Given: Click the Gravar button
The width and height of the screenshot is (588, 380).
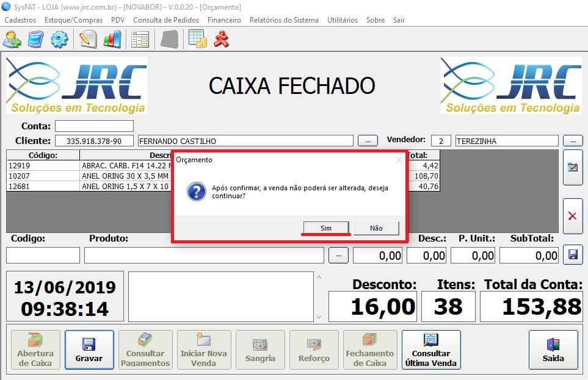Looking at the screenshot, I should click(x=89, y=350).
